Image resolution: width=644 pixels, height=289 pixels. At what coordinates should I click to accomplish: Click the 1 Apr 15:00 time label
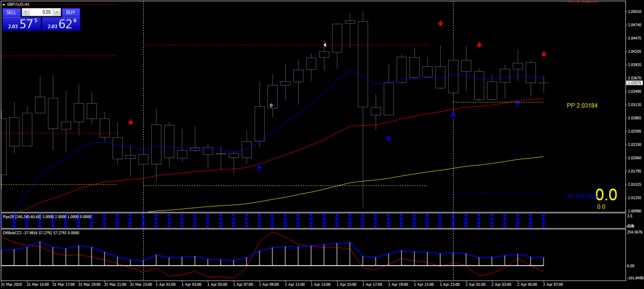point(346,285)
